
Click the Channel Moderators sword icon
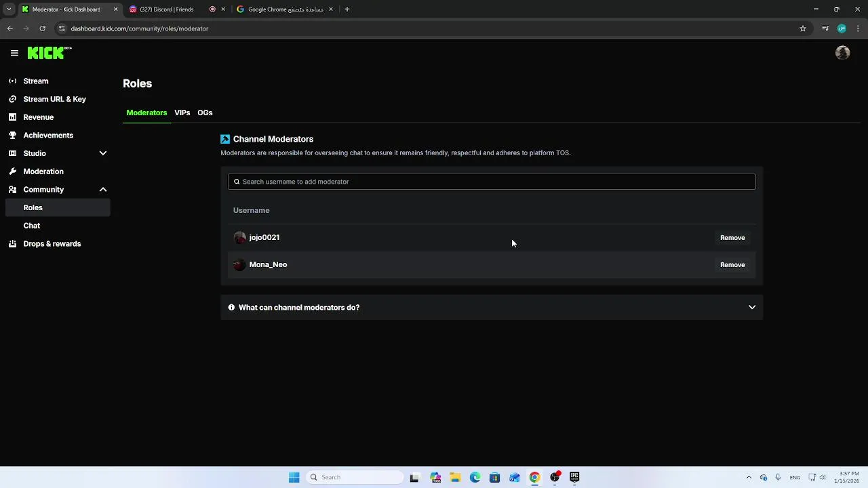[225, 139]
